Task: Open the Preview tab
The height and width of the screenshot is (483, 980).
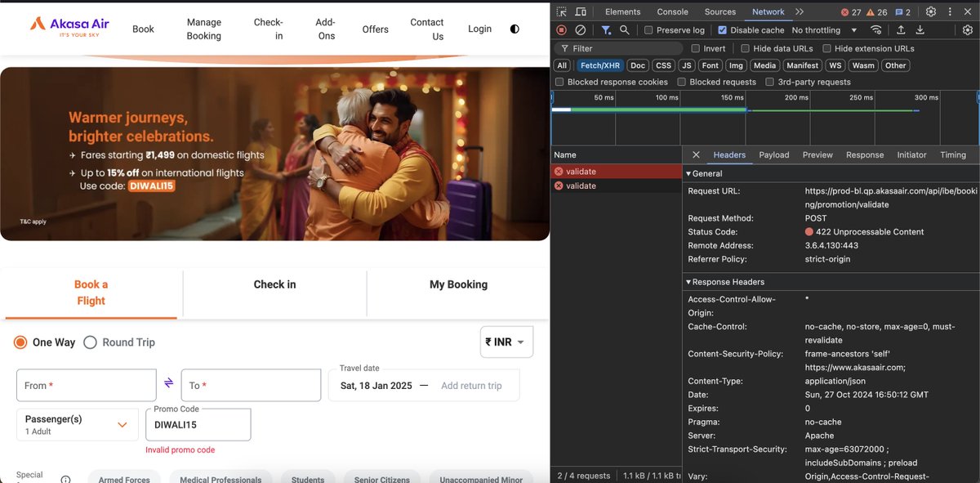Action: point(817,154)
